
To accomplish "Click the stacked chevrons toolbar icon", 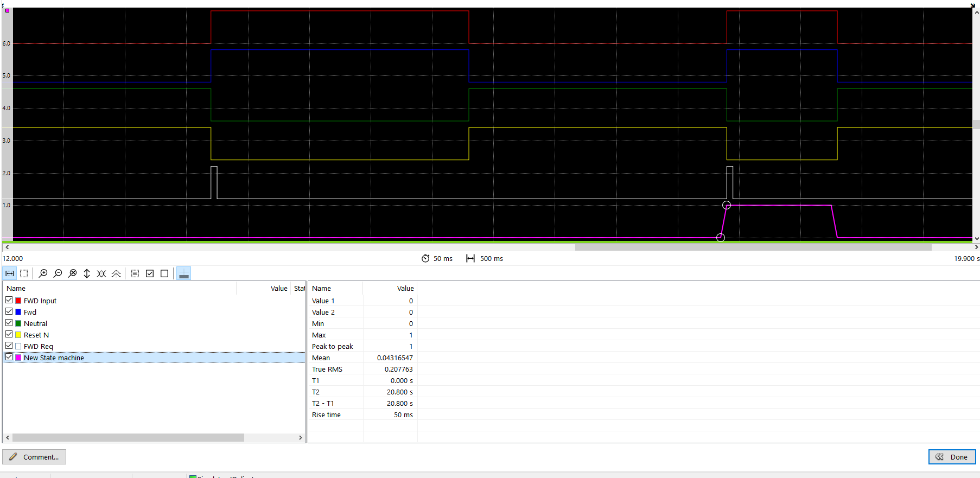I will click(x=116, y=273).
